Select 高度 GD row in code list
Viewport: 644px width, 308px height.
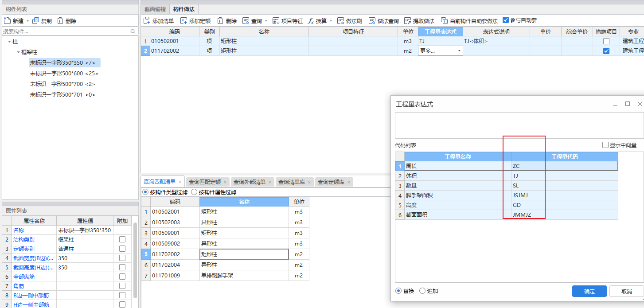tap(507, 205)
